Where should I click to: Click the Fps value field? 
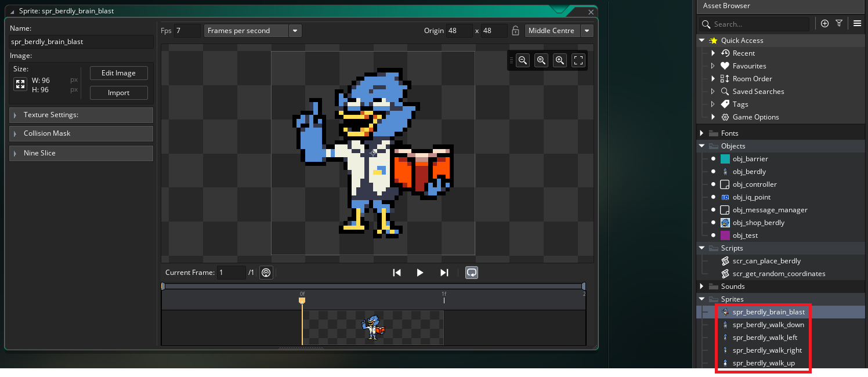187,31
